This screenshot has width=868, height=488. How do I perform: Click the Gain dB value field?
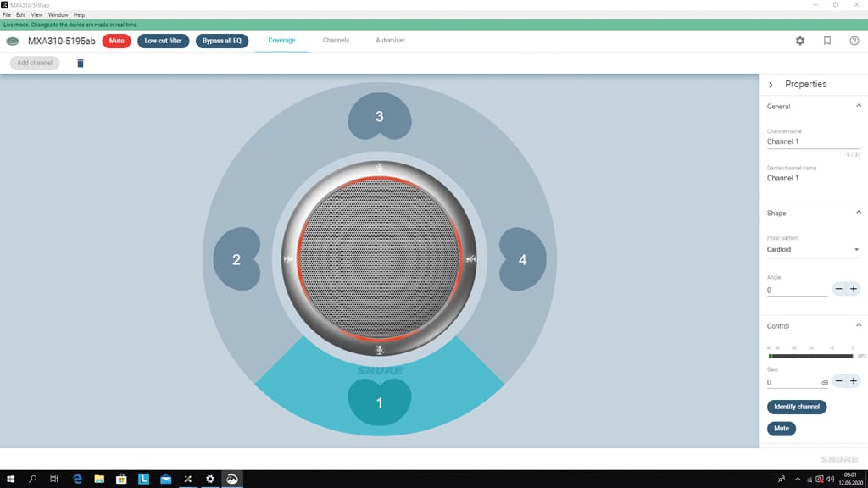click(797, 382)
